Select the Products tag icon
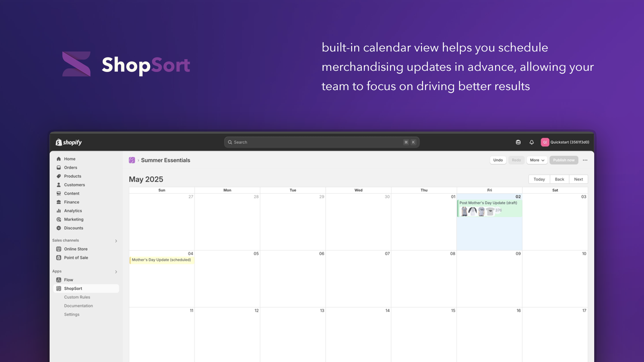This screenshot has height=362, width=644. (59, 176)
